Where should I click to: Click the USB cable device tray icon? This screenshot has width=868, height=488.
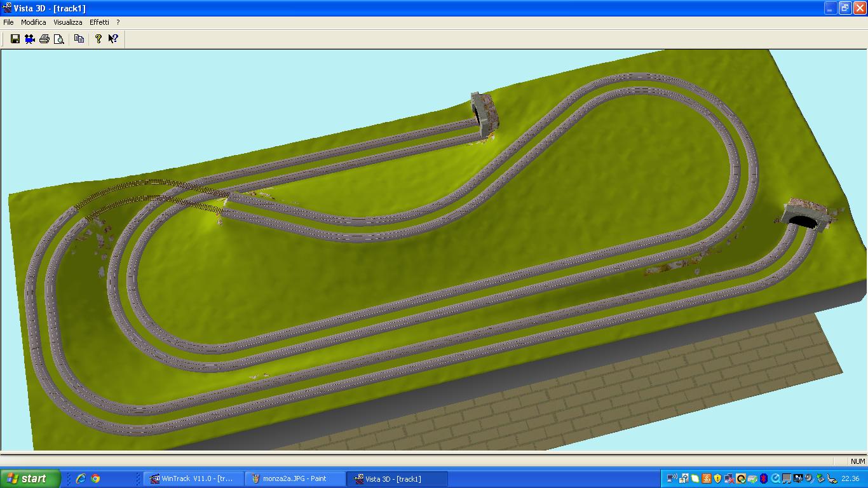click(x=832, y=478)
